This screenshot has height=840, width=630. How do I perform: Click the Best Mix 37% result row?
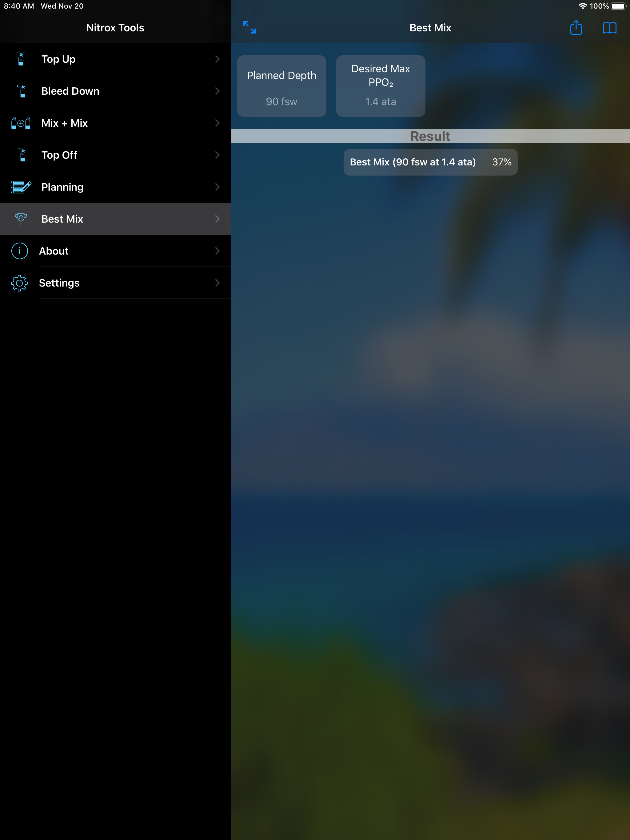[x=430, y=162]
